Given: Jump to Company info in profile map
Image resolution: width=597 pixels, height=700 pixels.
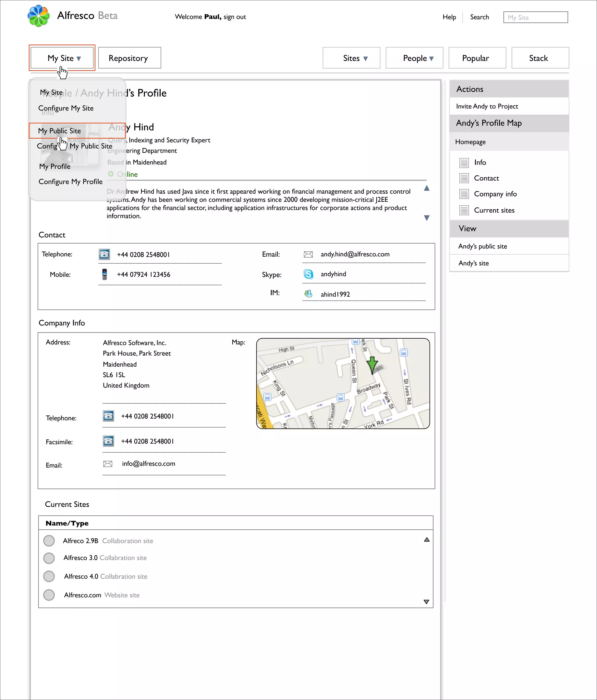Looking at the screenshot, I should (495, 194).
